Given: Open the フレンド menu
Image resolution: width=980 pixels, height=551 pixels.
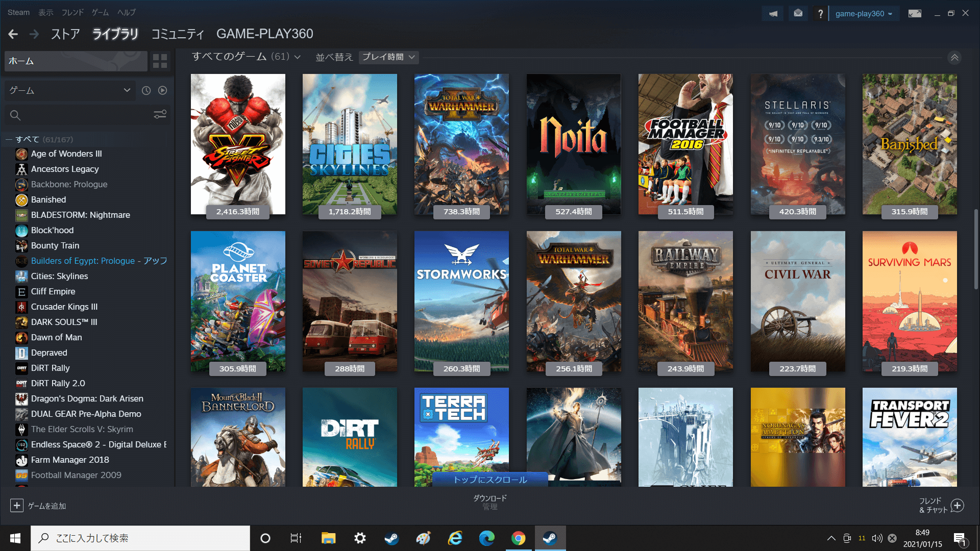Looking at the screenshot, I should (72, 12).
